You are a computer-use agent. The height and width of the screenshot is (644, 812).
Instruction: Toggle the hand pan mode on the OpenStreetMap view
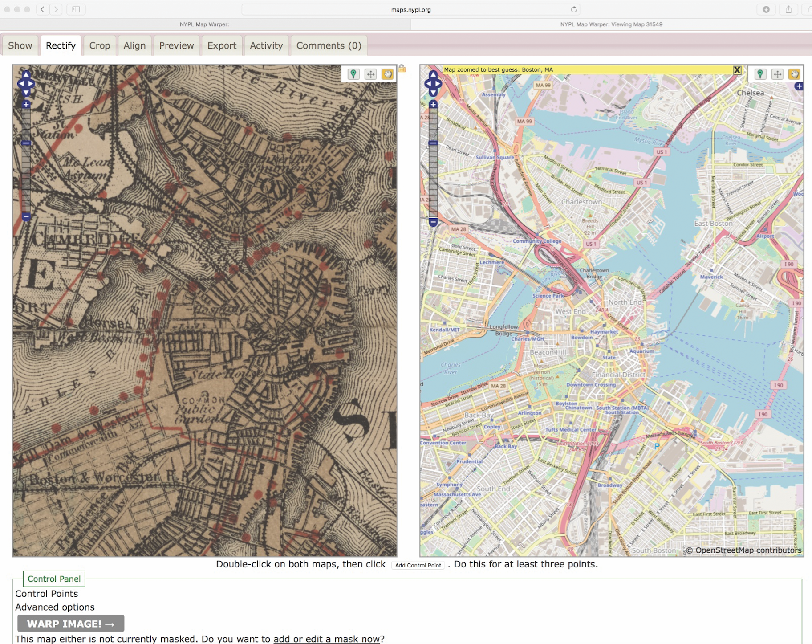pyautogui.click(x=795, y=74)
